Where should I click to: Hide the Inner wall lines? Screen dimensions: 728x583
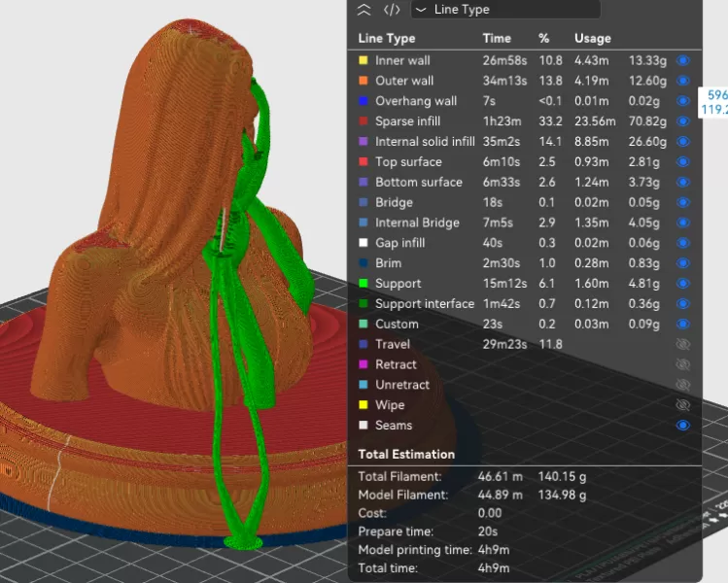(x=682, y=60)
